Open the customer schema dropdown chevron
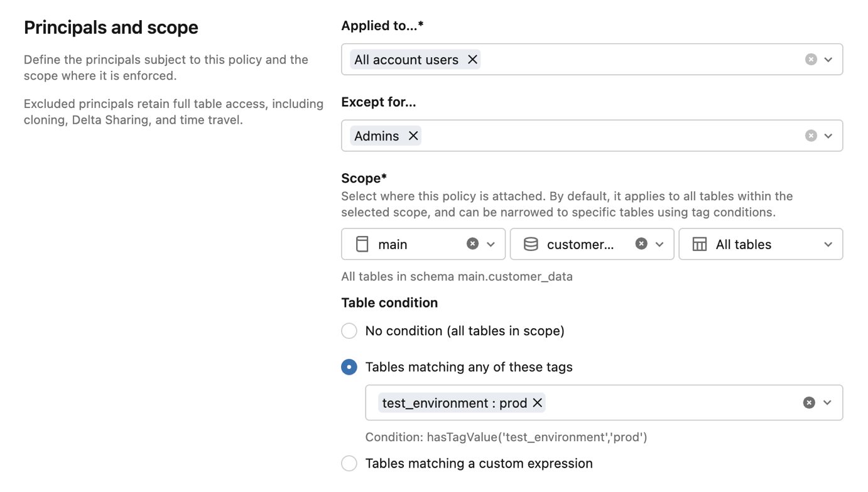 [659, 245]
